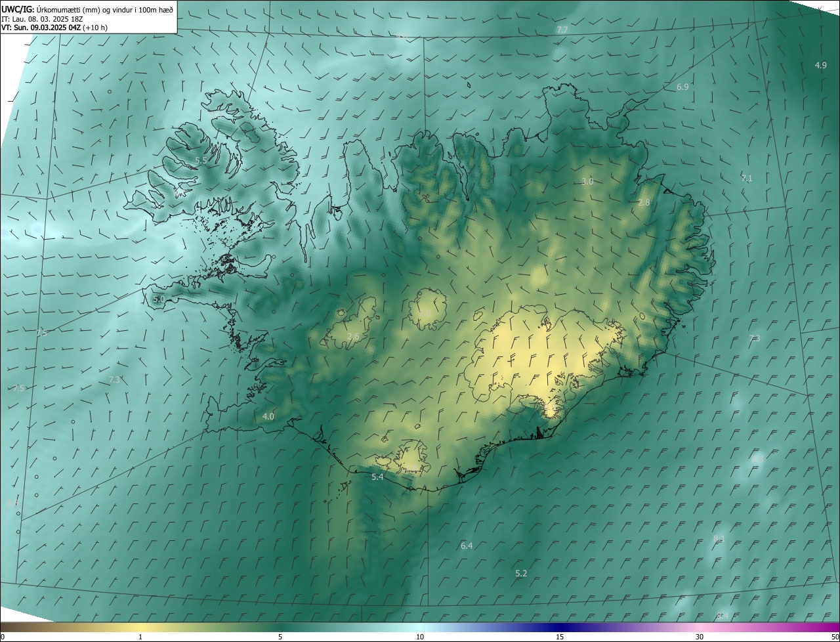Select the 5.2 value label

click(x=521, y=573)
